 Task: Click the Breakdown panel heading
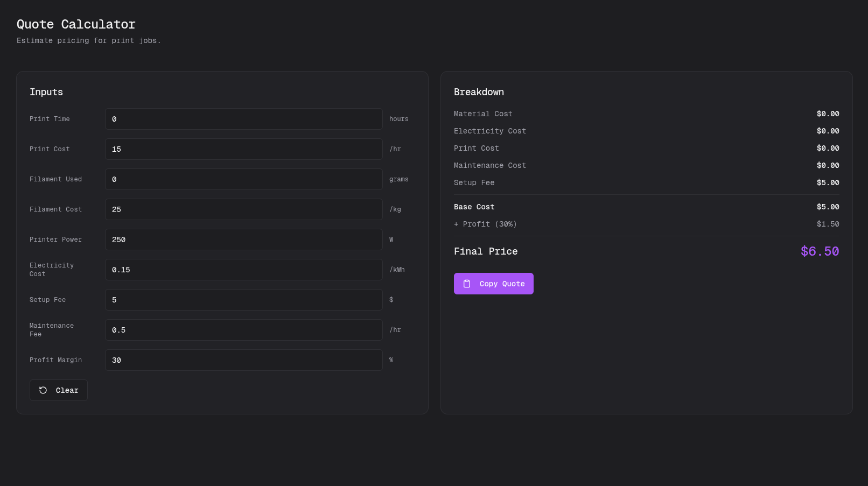click(x=479, y=92)
